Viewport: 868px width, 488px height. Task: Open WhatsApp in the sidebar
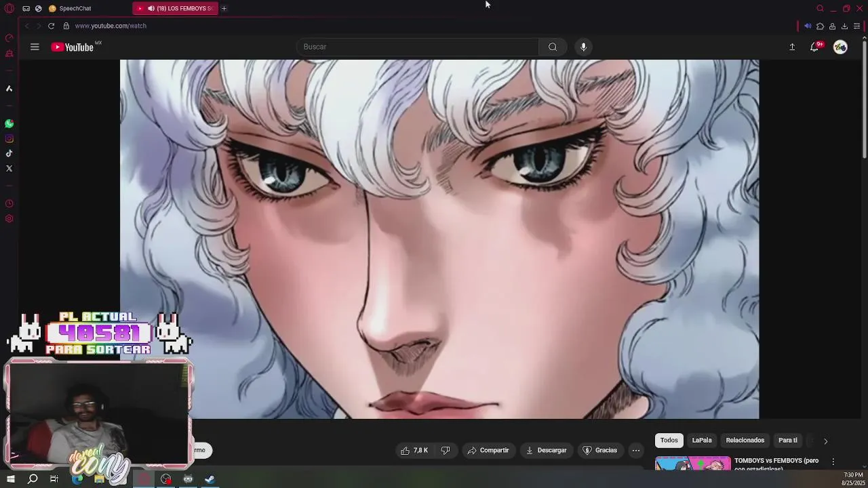(x=9, y=124)
